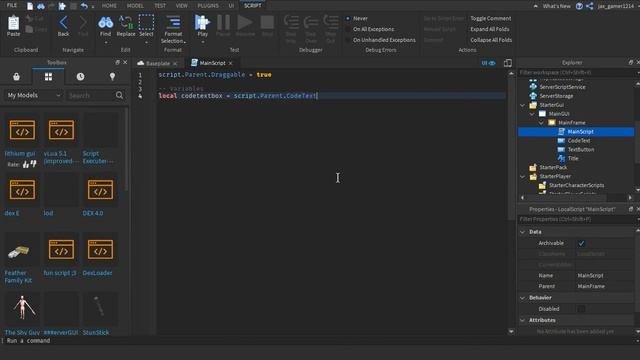This screenshot has width=640, height=360.
Task: Click Expand All Folds action
Action: 490,29
